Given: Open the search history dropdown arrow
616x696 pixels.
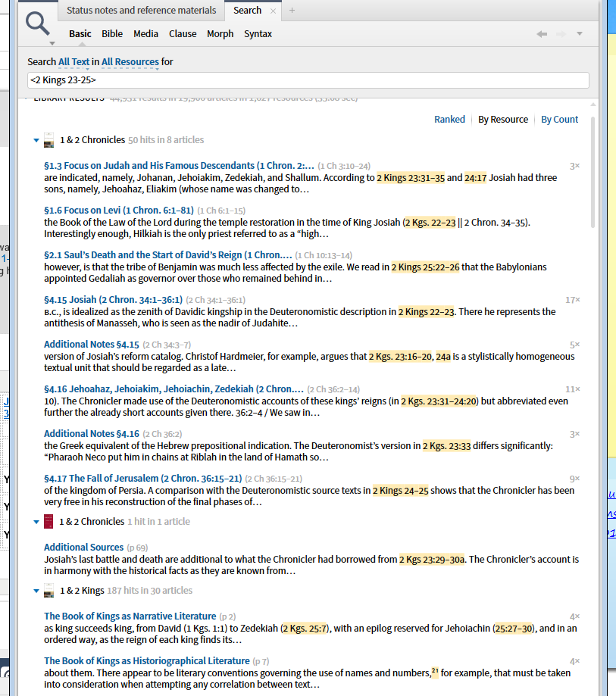Looking at the screenshot, I should [580, 34].
